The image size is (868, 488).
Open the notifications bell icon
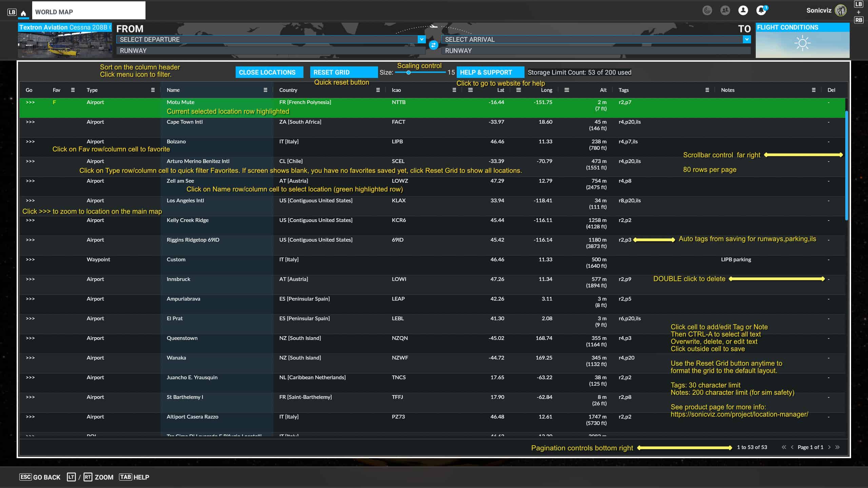pos(761,11)
